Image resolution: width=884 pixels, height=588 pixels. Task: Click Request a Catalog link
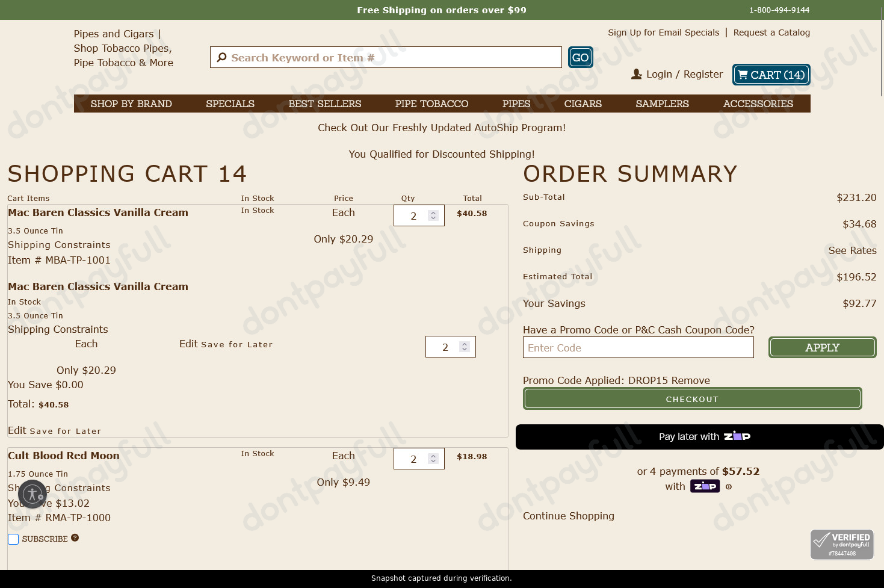pyautogui.click(x=771, y=32)
